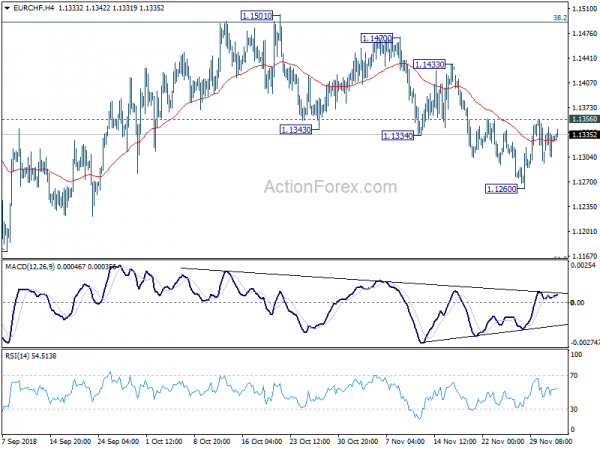Click the 7 Sep 2018 date label
This screenshot has height=450, width=600.
click(x=20, y=442)
